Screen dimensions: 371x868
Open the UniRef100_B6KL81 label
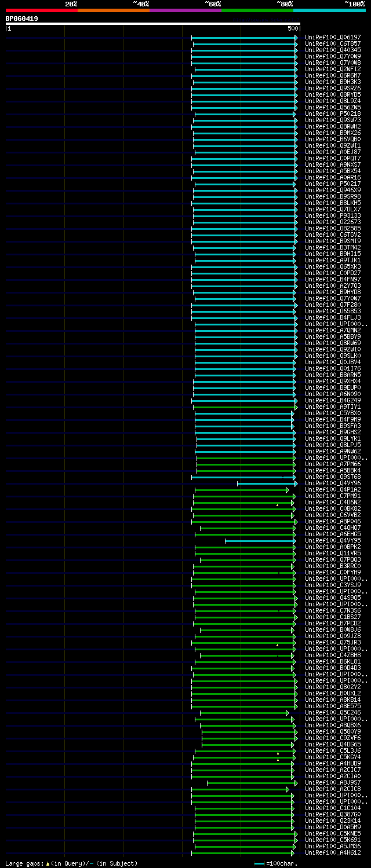[333, 661]
